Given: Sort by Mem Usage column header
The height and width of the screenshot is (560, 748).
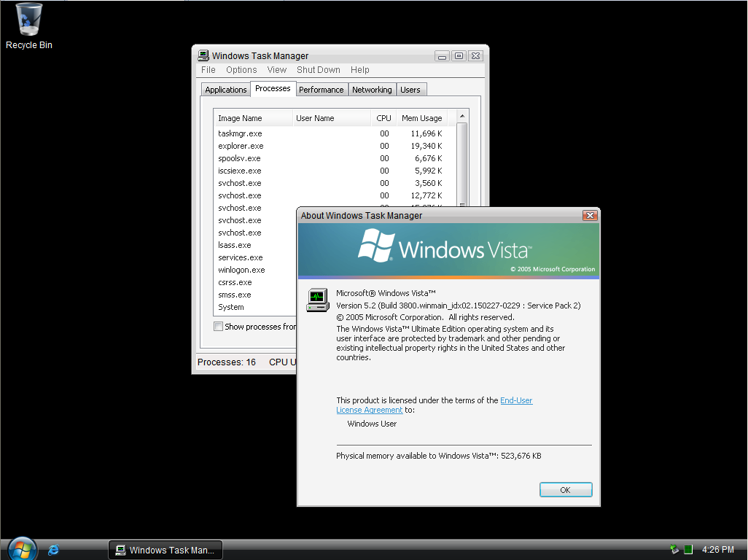Looking at the screenshot, I should 421,118.
